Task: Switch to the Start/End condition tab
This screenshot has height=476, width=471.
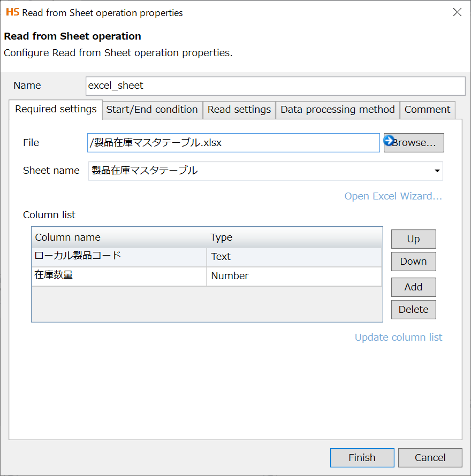Action: pyautogui.click(x=152, y=110)
